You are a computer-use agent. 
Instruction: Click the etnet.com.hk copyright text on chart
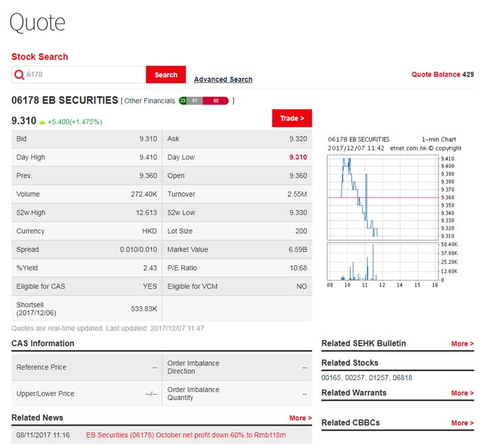426,148
